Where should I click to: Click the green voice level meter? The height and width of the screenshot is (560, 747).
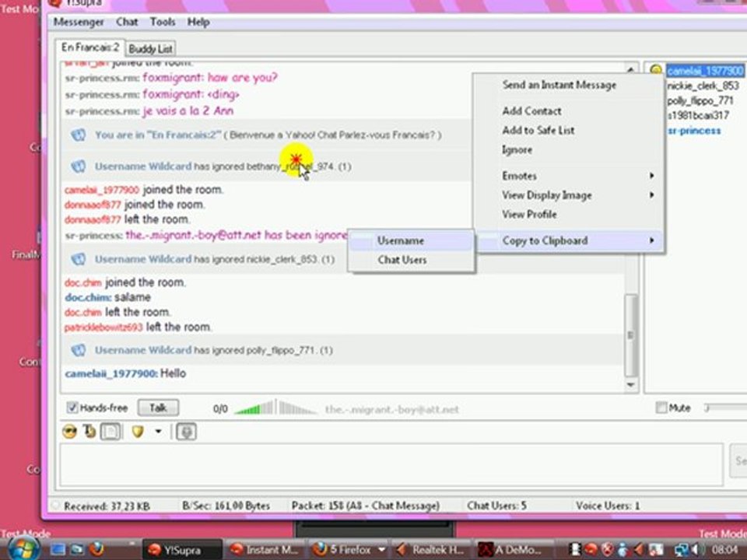point(254,408)
